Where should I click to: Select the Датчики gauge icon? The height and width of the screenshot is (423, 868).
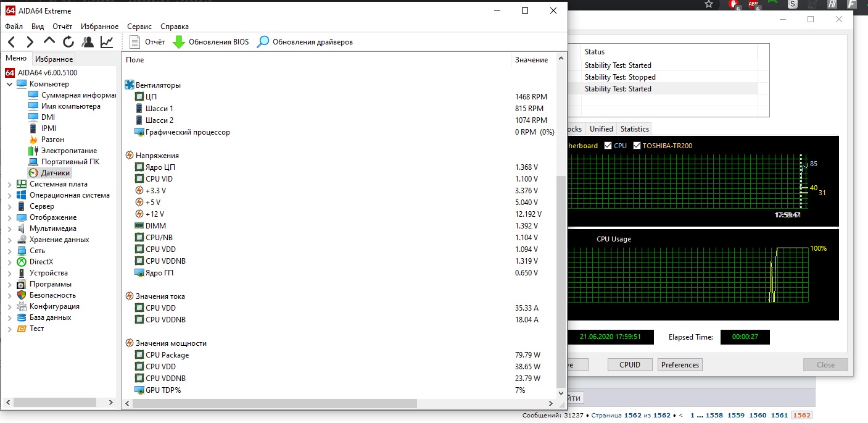(33, 173)
